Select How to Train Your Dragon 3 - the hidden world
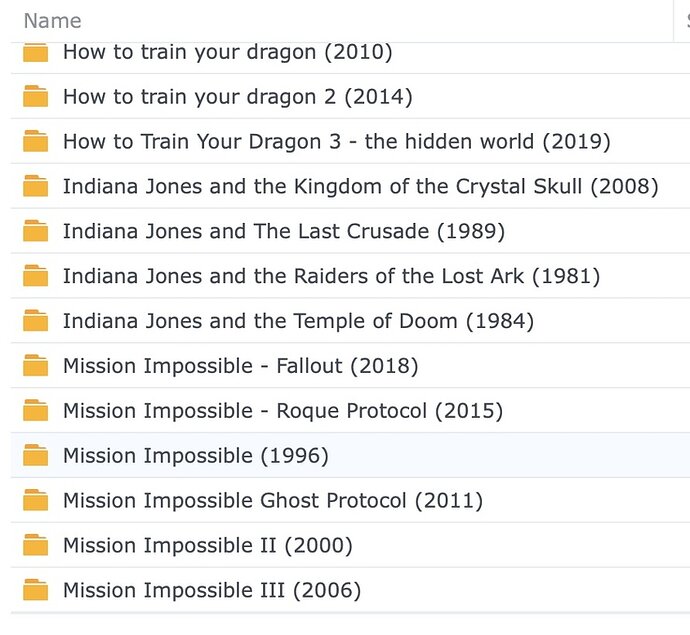Screen dimensions: 690x635 click(x=336, y=142)
